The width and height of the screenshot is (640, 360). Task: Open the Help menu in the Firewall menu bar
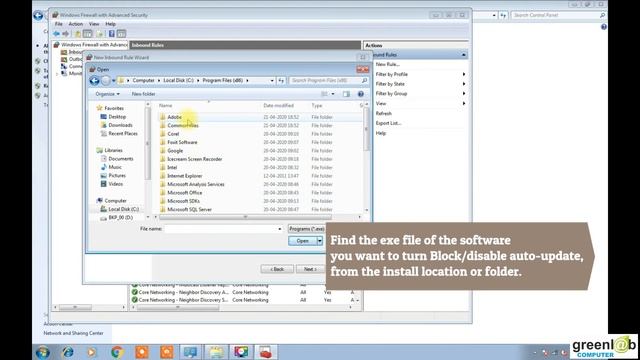point(110,24)
